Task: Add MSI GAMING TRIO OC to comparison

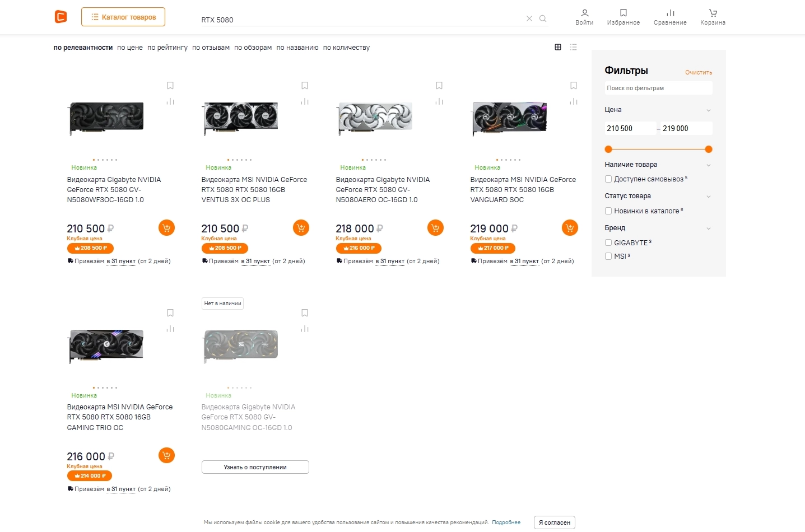Action: click(x=170, y=329)
